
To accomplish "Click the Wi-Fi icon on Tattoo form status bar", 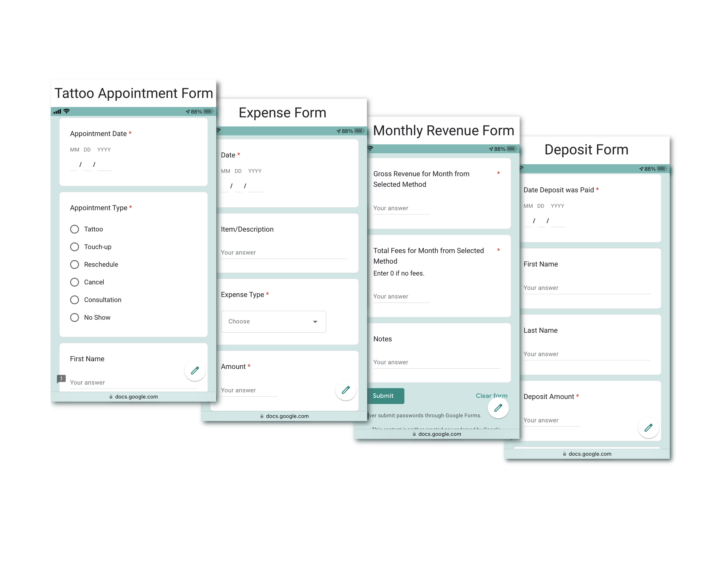I will (x=67, y=111).
